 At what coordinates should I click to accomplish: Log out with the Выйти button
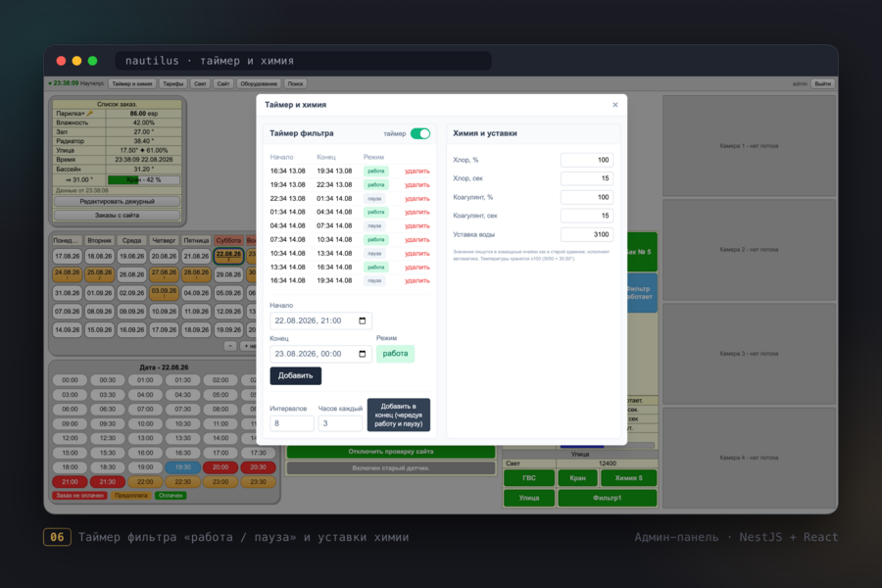coord(822,84)
